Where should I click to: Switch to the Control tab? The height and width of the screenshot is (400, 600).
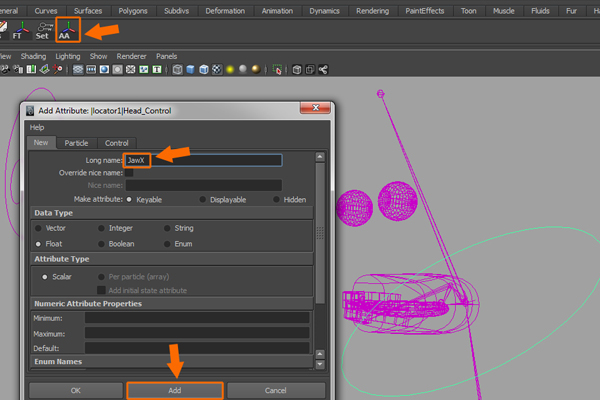coord(116,143)
